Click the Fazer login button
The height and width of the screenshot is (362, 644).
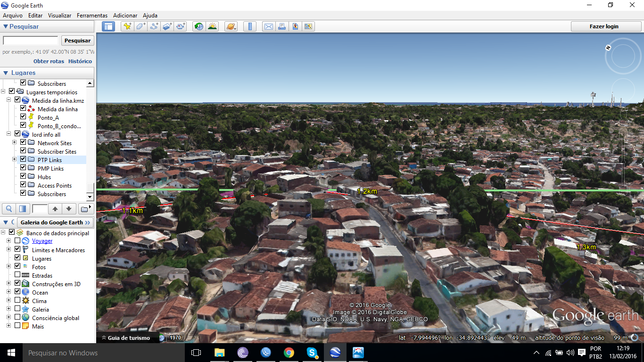pyautogui.click(x=603, y=26)
